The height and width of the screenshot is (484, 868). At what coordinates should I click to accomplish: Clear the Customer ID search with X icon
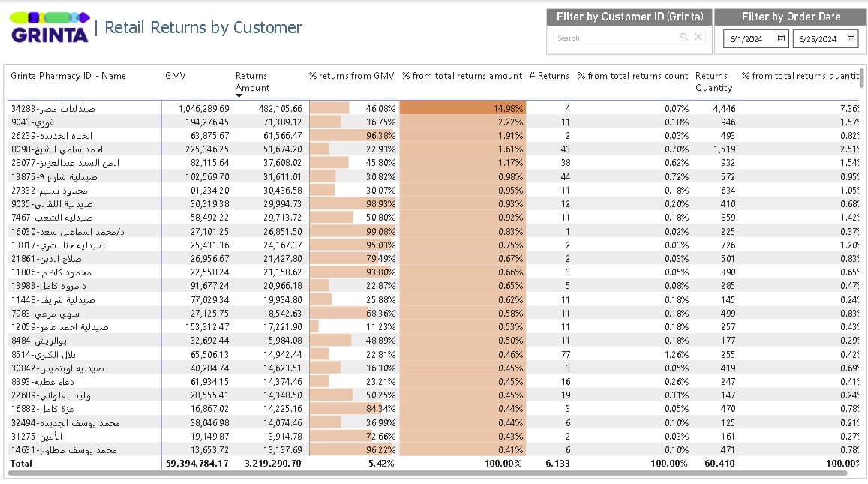[698, 37]
